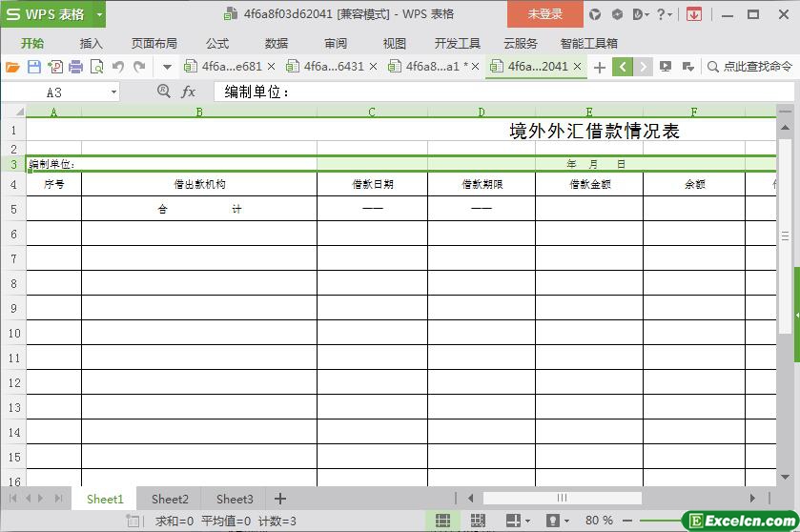Open the WPS 表格 application menu dropdown
The height and width of the screenshot is (532, 800).
point(99,14)
